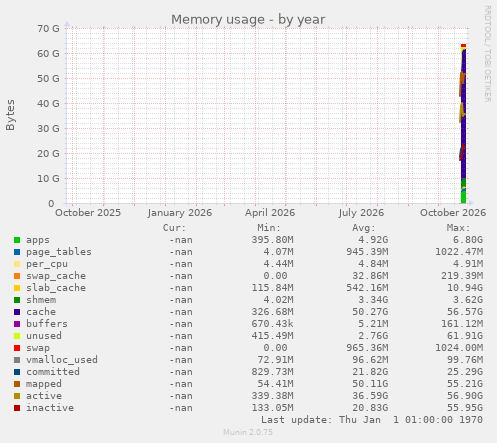Image resolution: width=497 pixels, height=443 pixels.
Task: Click the July 2026 x-axis label
Action: click(361, 213)
